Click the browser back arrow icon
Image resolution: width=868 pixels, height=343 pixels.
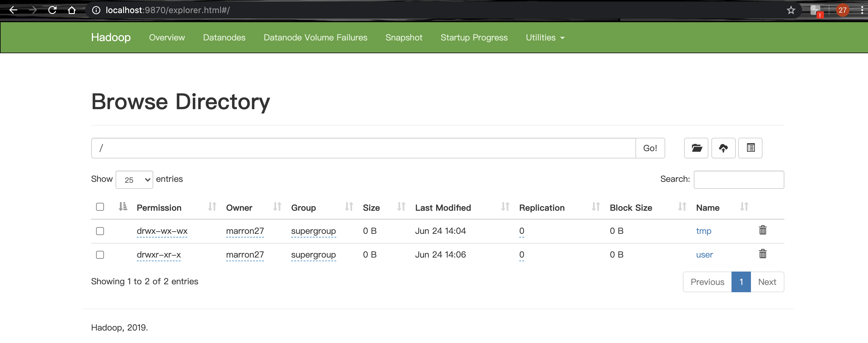[x=13, y=10]
